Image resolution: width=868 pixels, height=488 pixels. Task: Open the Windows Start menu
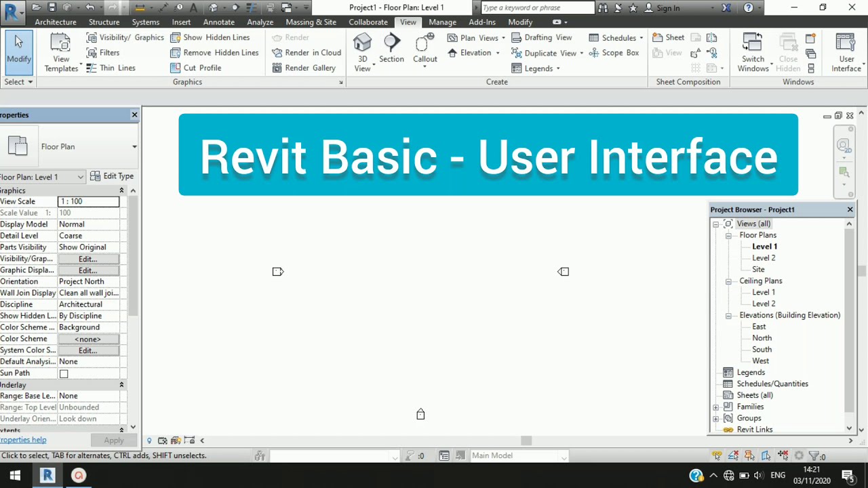[x=15, y=475]
